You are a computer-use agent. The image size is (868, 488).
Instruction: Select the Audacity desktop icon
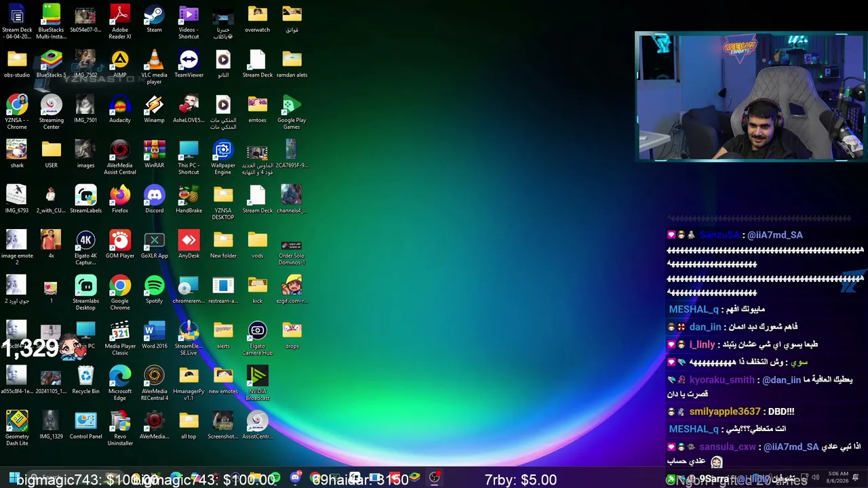(x=120, y=110)
